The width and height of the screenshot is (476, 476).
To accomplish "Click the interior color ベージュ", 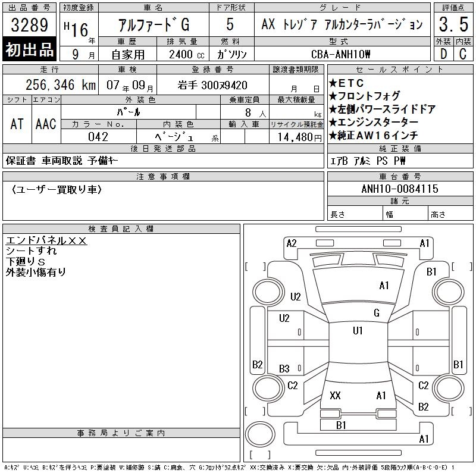I will click(174, 137).
